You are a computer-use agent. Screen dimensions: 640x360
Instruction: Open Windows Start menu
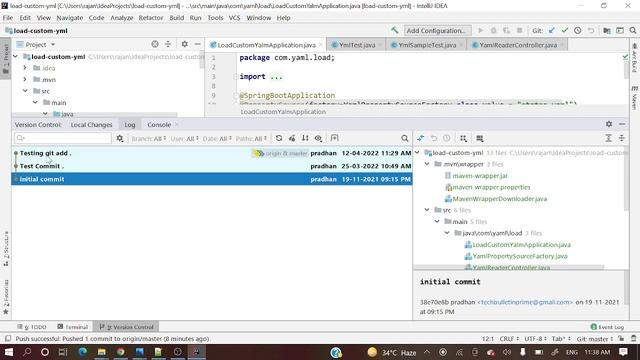coord(8,352)
